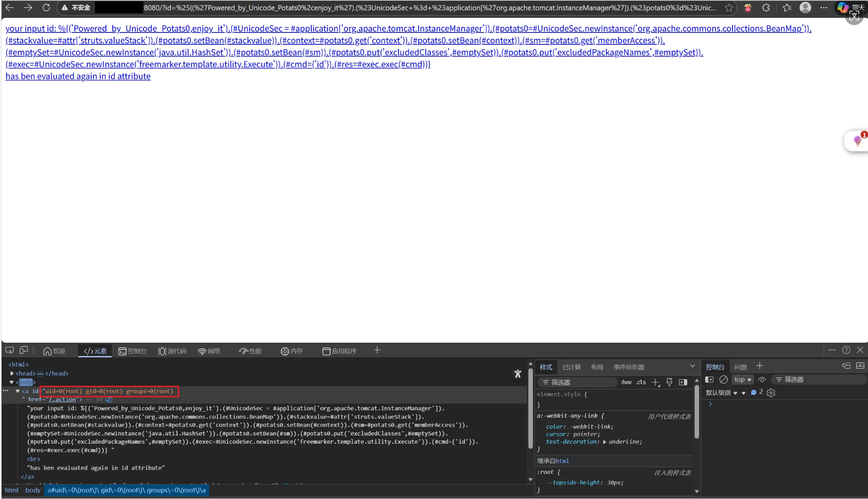The height and width of the screenshot is (499, 868).
Task: Select the body breadcrumb item
Action: [x=33, y=490]
